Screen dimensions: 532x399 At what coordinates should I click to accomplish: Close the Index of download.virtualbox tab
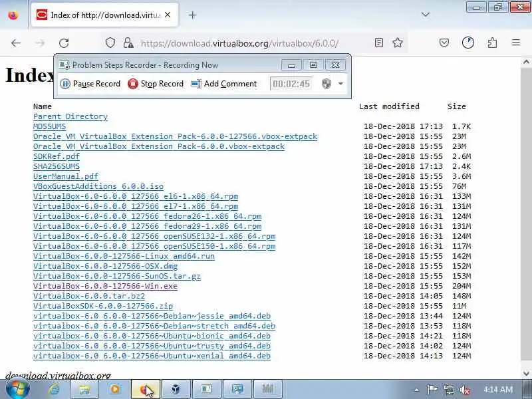168,15
